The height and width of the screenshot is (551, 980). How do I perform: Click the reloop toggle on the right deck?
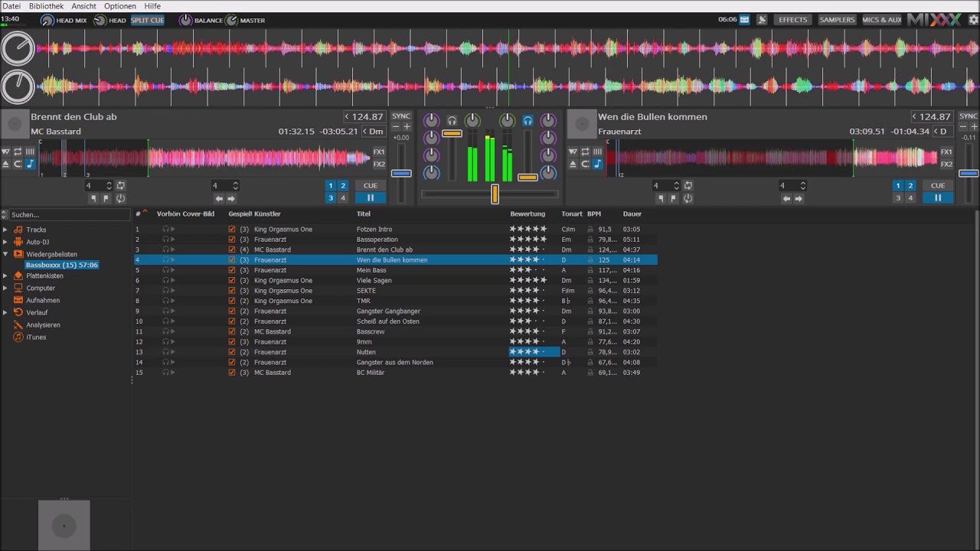tap(688, 198)
